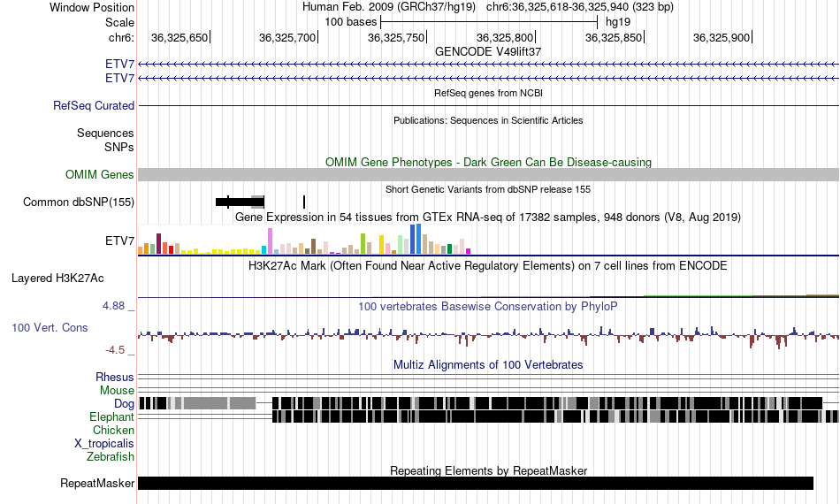The width and height of the screenshot is (840, 504).
Task: Click the hg19 label beside the scale bar
Action: click(618, 22)
